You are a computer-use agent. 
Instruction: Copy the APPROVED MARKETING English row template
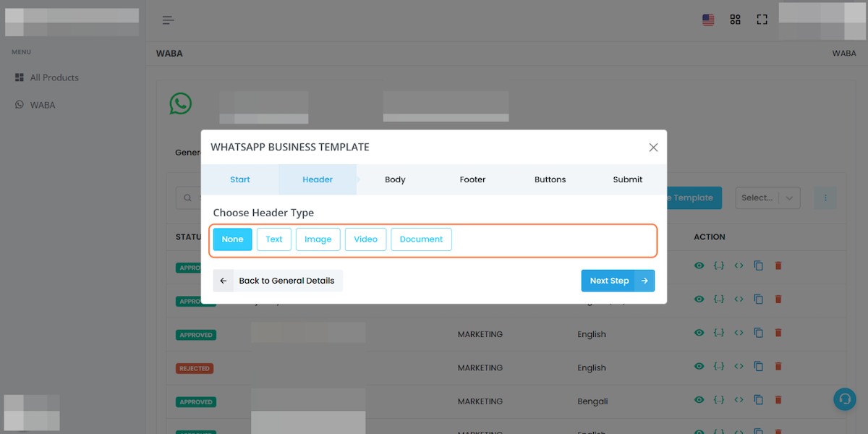(758, 333)
